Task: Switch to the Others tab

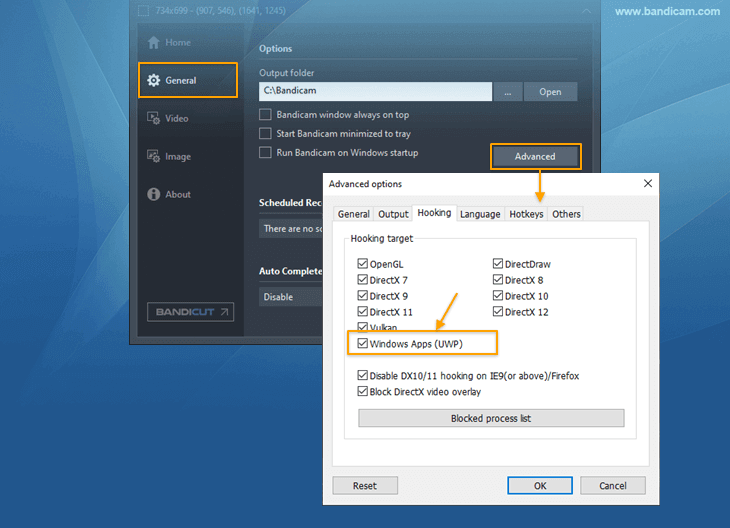Action: [x=566, y=214]
